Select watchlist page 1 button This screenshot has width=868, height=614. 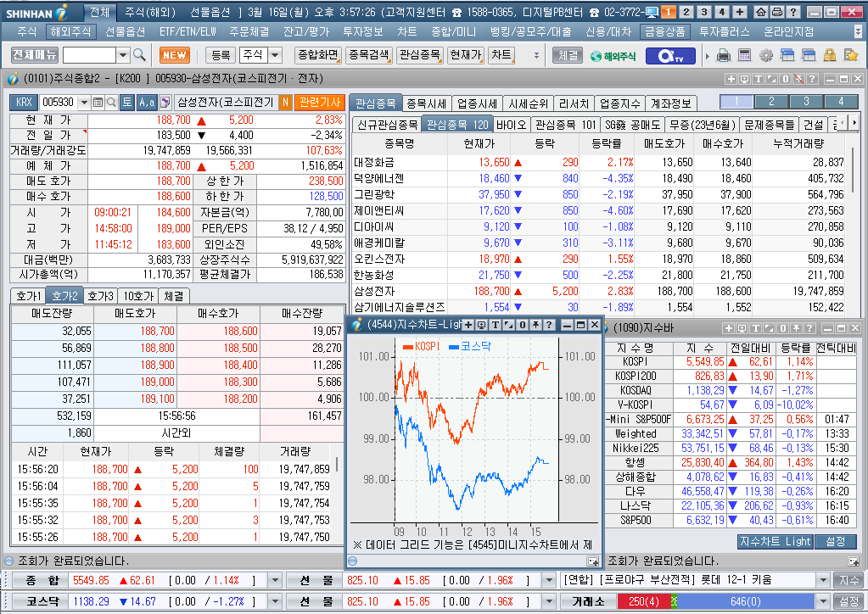(x=736, y=102)
